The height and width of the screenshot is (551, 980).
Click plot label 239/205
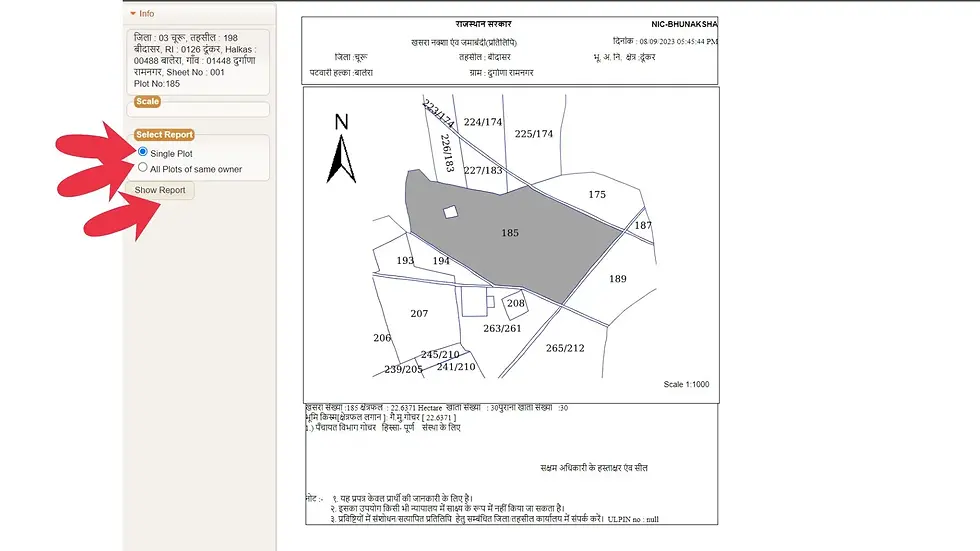tap(403, 369)
